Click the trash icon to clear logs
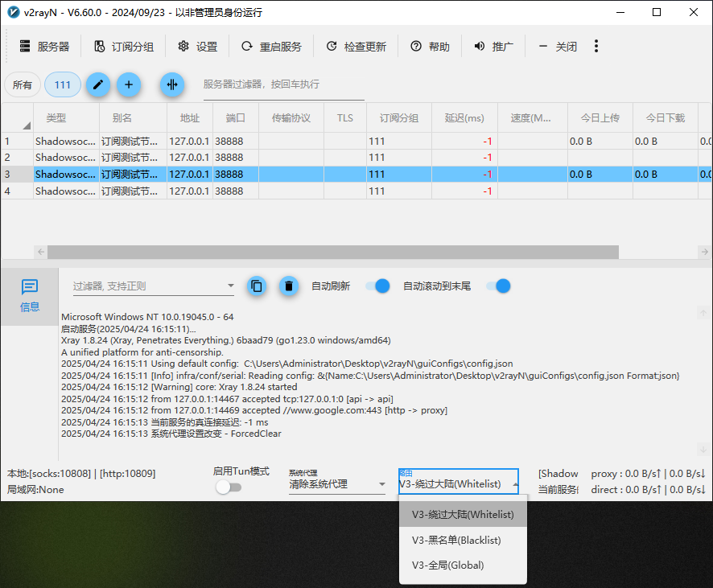Screen dimensions: 713x588 (289, 286)
